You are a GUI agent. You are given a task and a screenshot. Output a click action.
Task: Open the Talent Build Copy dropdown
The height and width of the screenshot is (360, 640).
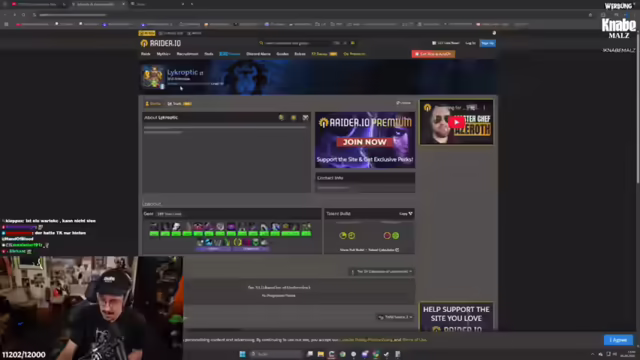[406, 213]
